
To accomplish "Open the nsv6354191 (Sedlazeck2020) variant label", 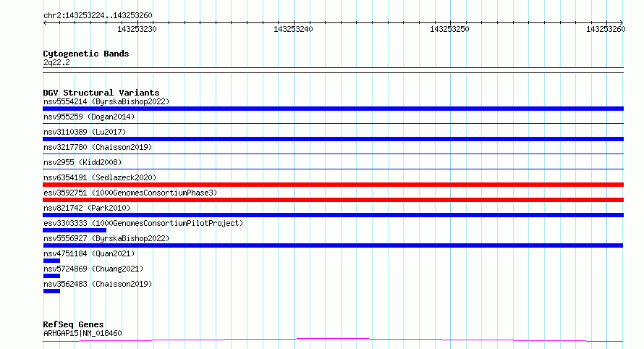I will click(x=100, y=177).
